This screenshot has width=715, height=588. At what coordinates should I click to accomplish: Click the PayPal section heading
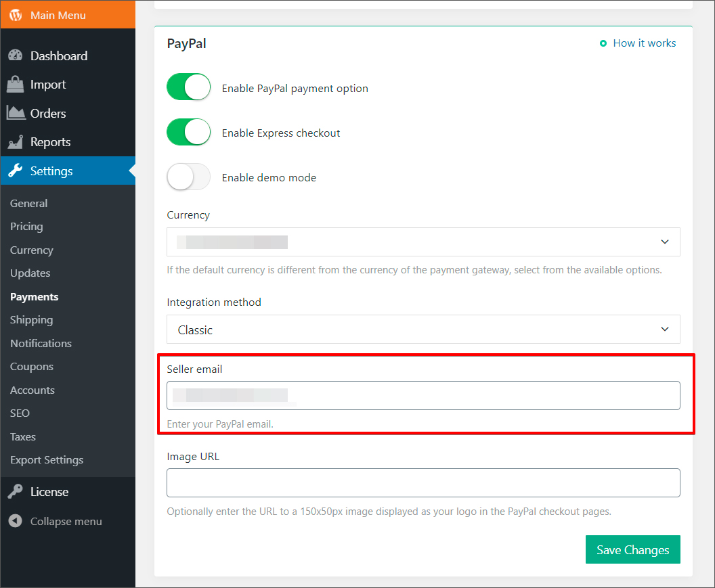pos(186,44)
